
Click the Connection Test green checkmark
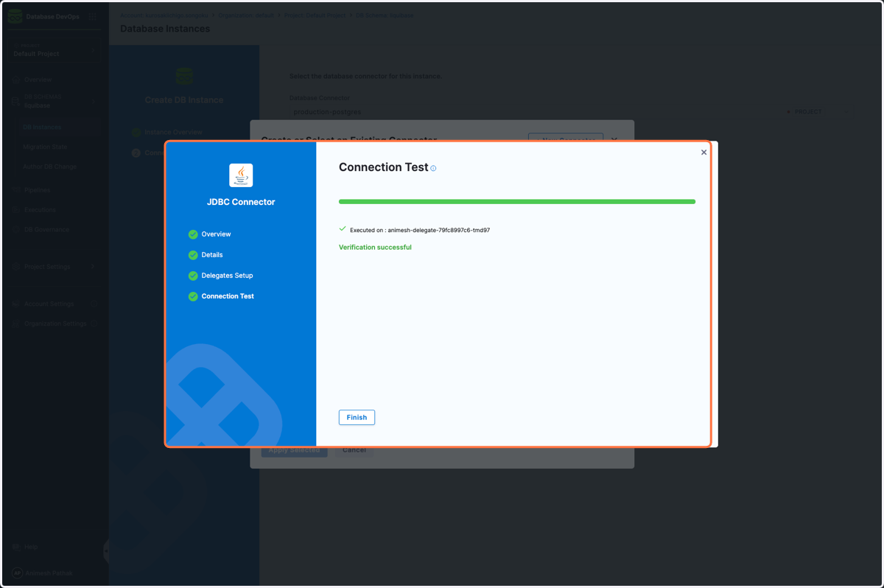tap(193, 296)
